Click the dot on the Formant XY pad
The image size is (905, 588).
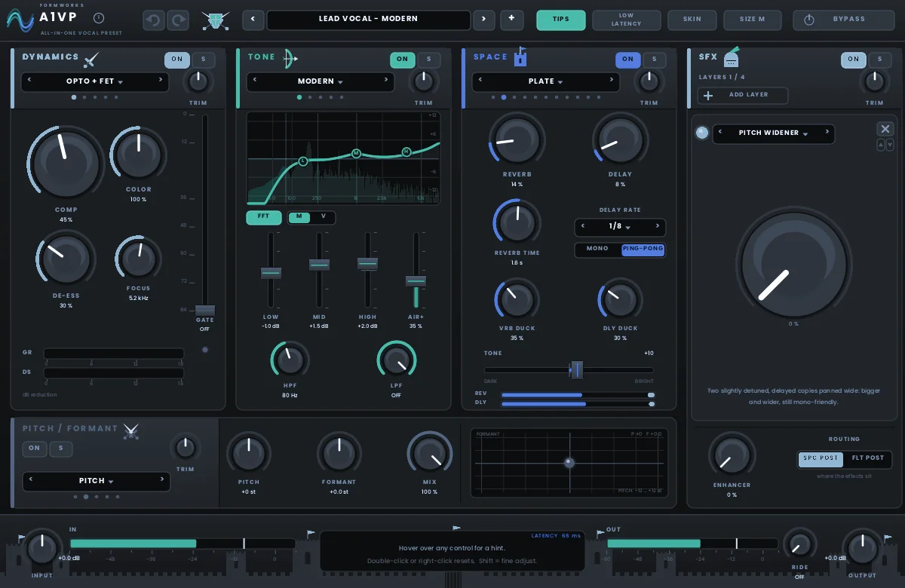coord(569,463)
